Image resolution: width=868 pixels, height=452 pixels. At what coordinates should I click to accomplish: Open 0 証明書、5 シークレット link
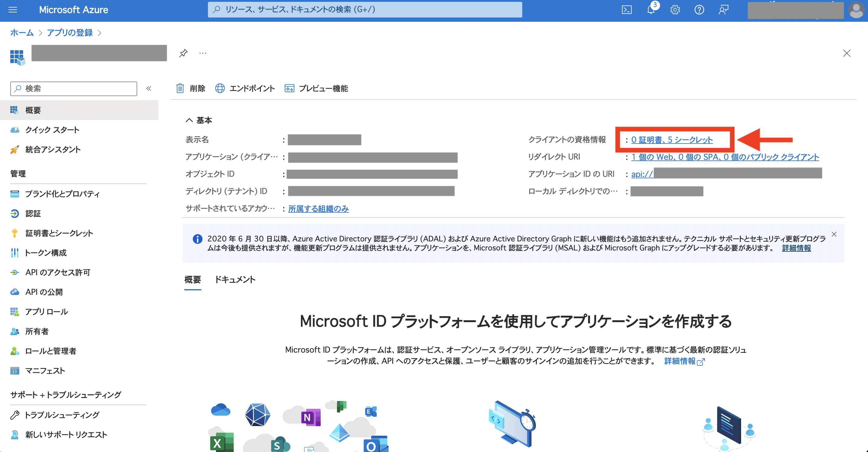tap(672, 140)
